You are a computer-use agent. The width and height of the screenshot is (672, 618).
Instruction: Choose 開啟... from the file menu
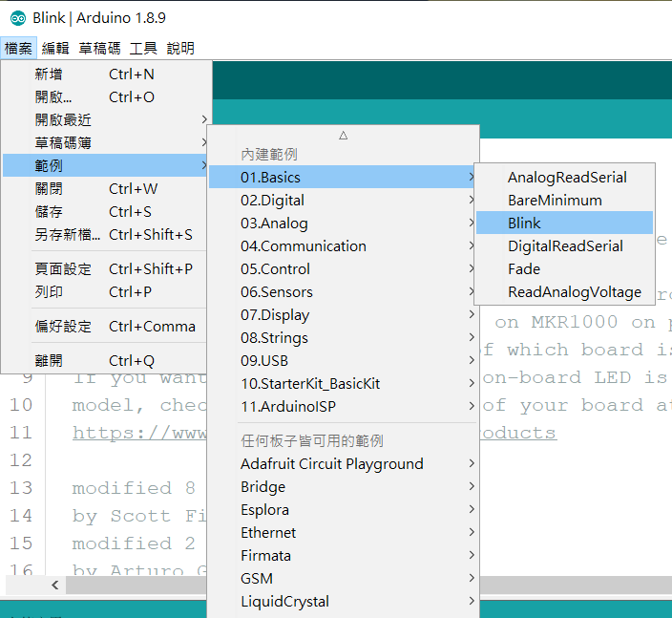pyautogui.click(x=105, y=96)
